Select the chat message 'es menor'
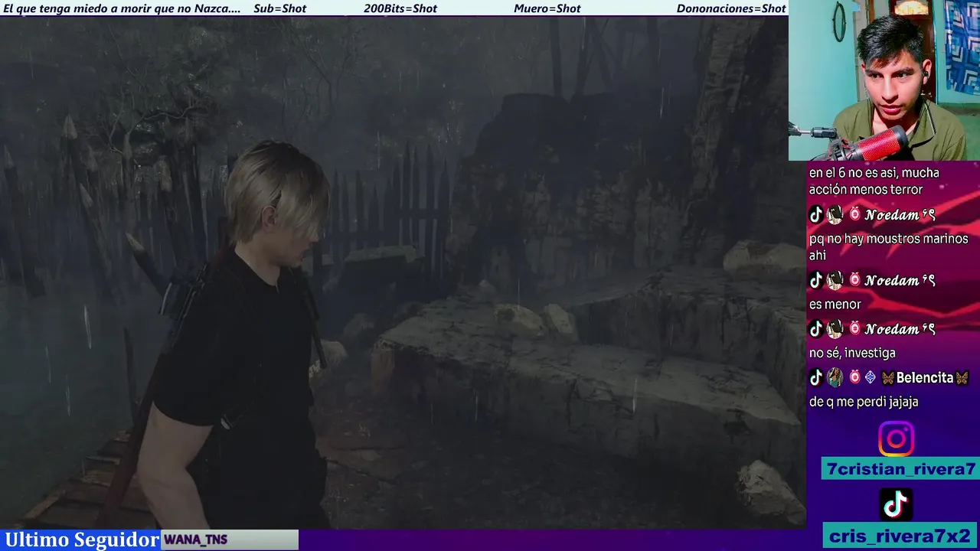Screen dimensions: 980x551 pyautogui.click(x=835, y=305)
